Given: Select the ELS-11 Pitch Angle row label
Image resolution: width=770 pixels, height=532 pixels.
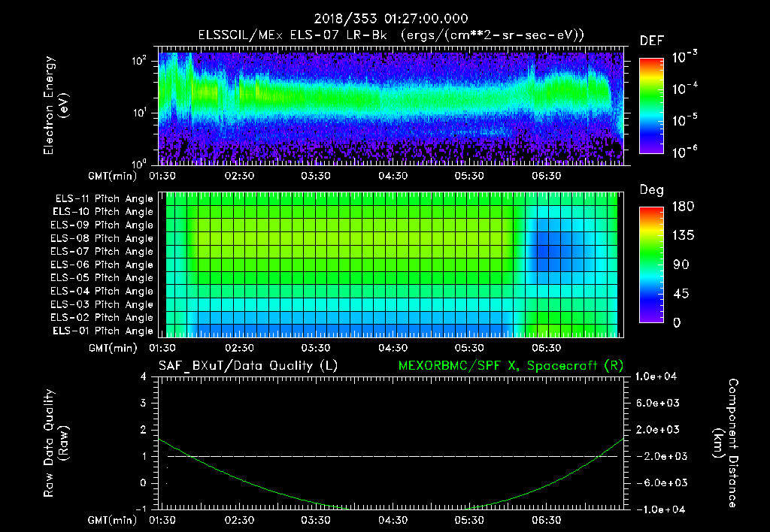Looking at the screenshot, I should click(x=104, y=199).
